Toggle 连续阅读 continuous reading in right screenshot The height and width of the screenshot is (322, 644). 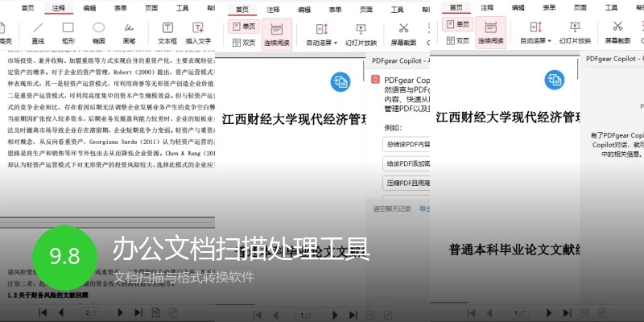click(x=491, y=33)
